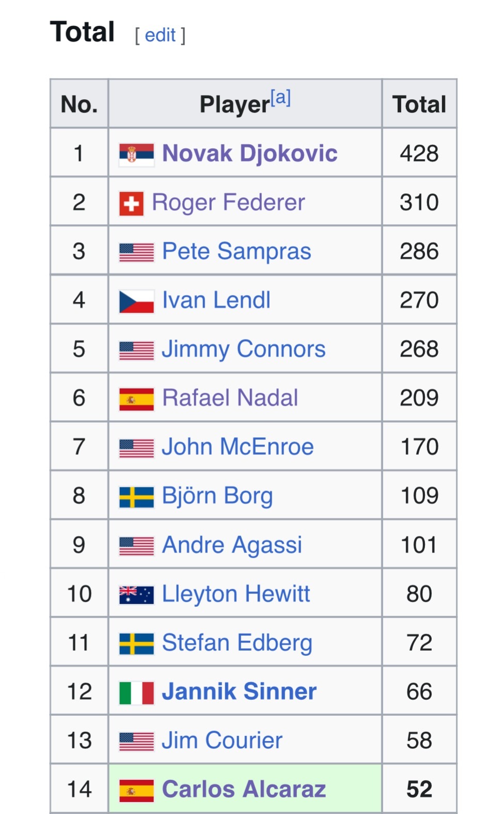This screenshot has height=814, width=504.
Task: Click the Czech flag beside Ivan Lendl
Action: point(136,301)
